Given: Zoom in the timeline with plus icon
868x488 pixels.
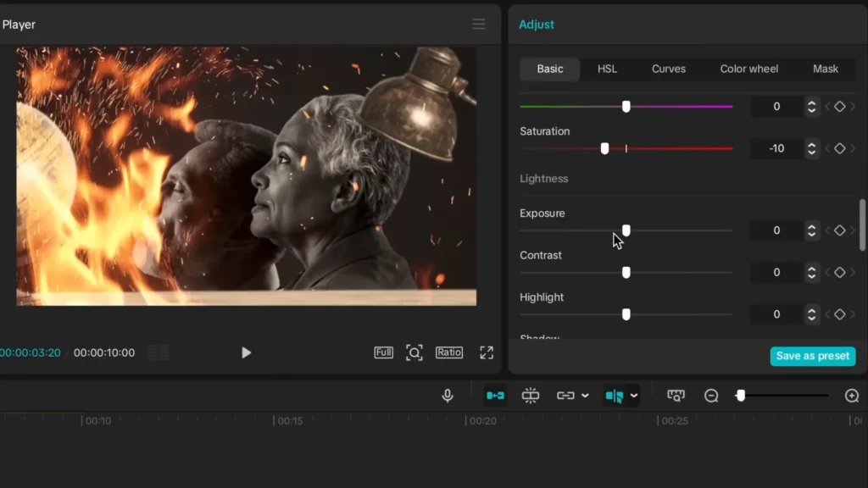Looking at the screenshot, I should coord(852,396).
